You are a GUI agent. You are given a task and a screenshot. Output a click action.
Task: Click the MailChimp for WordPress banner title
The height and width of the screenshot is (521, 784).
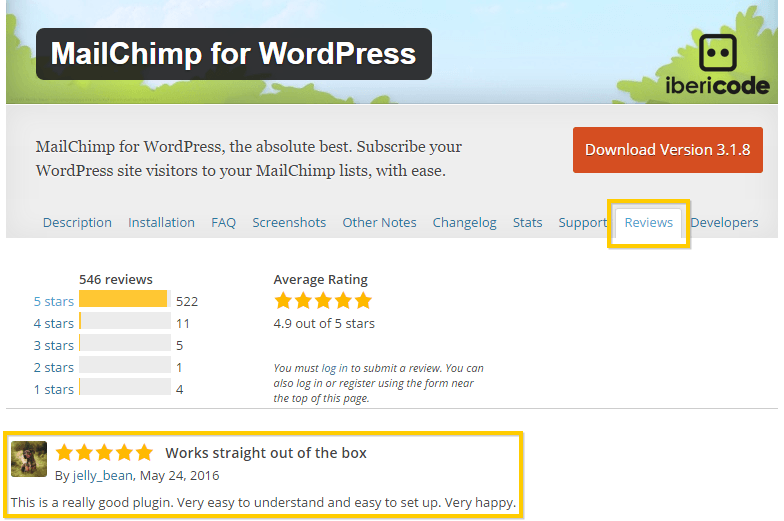click(234, 54)
